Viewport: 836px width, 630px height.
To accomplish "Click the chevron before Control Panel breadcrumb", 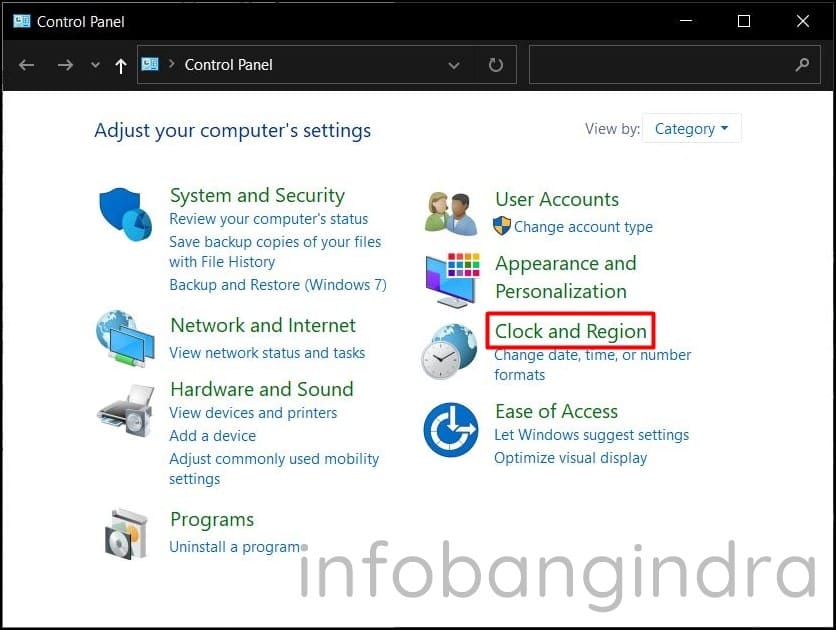I will coord(172,63).
